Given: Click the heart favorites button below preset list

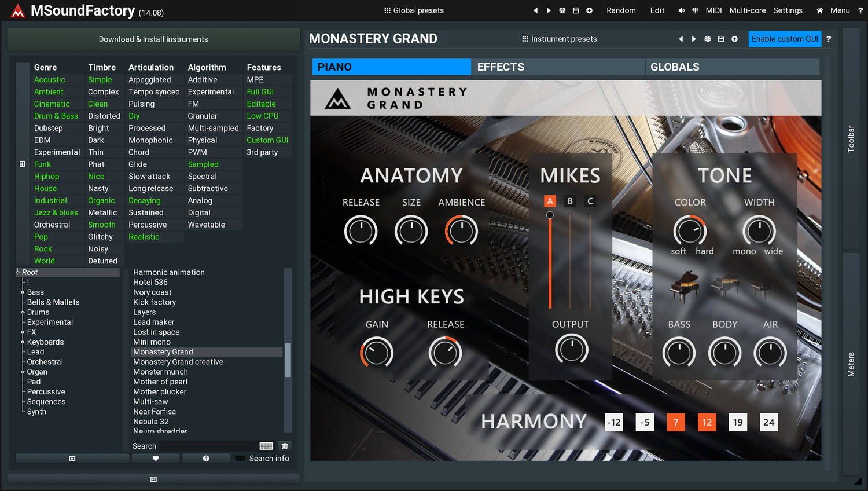Looking at the screenshot, I should tap(156, 459).
